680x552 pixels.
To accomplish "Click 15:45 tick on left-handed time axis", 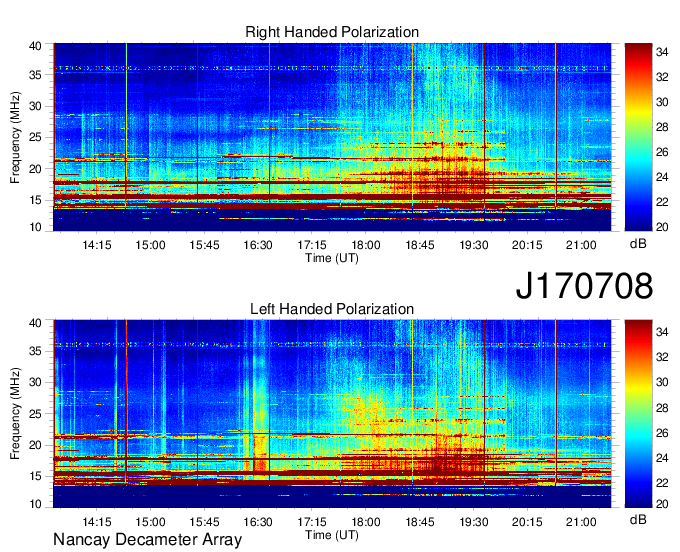I will [204, 522].
